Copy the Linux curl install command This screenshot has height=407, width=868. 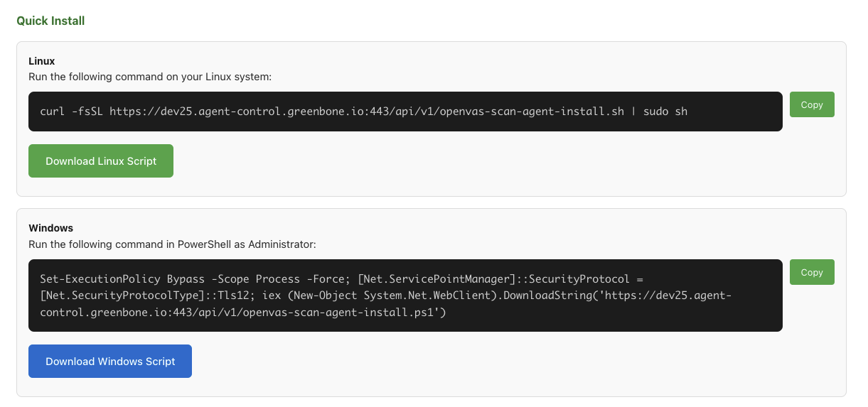(811, 104)
